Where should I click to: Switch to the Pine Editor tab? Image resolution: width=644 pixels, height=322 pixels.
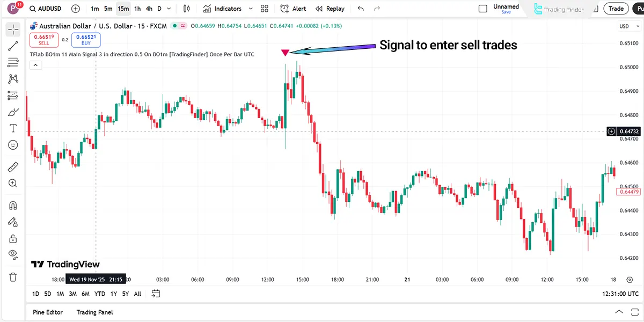(x=47, y=312)
